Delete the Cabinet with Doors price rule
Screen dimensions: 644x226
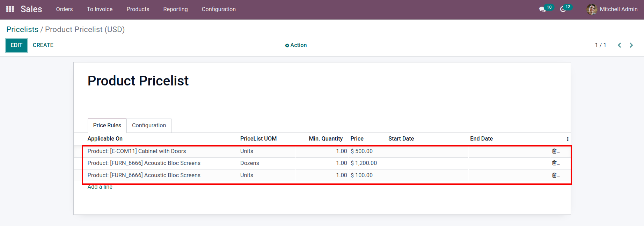[x=554, y=151]
